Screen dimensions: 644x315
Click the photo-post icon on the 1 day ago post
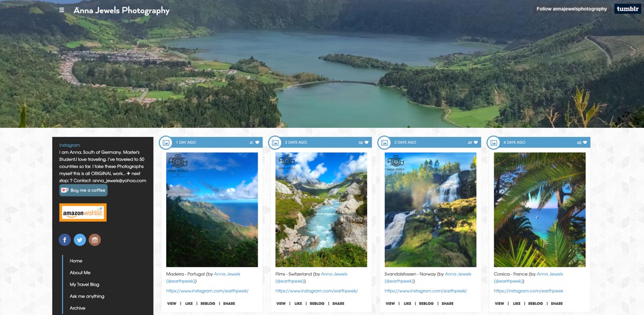tap(166, 143)
